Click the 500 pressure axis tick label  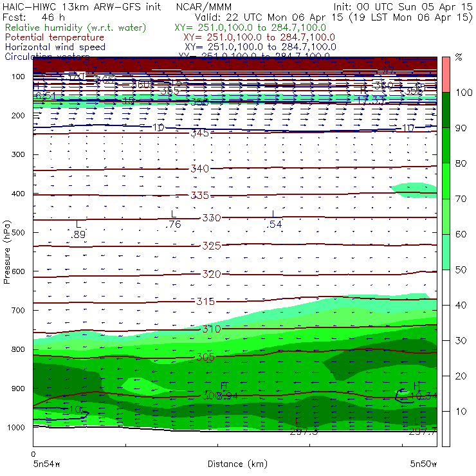pos(18,232)
